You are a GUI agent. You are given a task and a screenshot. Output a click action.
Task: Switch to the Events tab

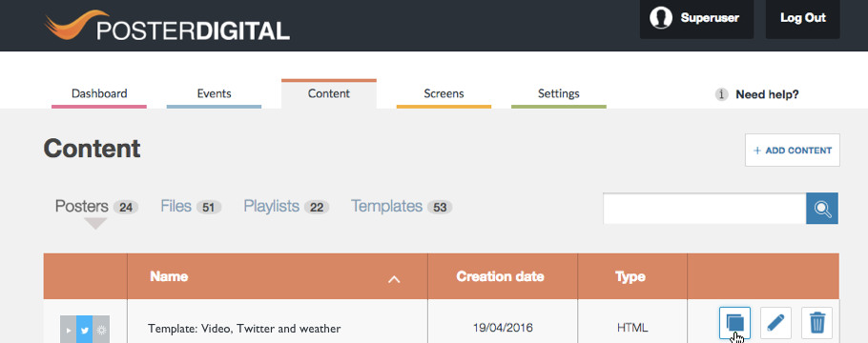215,93
